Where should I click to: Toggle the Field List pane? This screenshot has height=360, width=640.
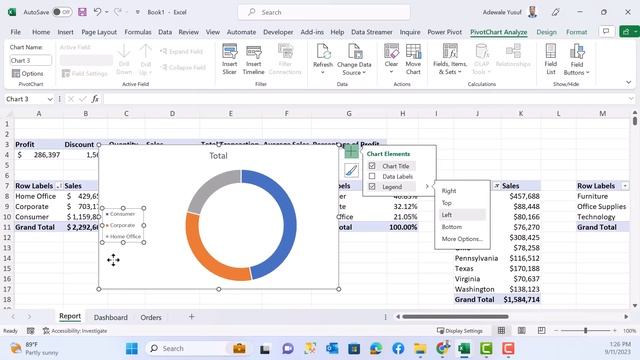tap(551, 60)
